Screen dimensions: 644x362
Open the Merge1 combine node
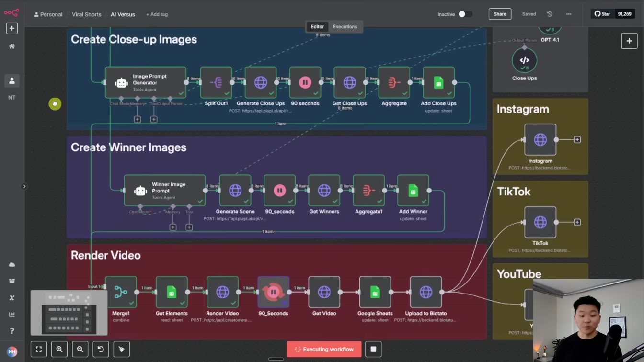coord(121,292)
